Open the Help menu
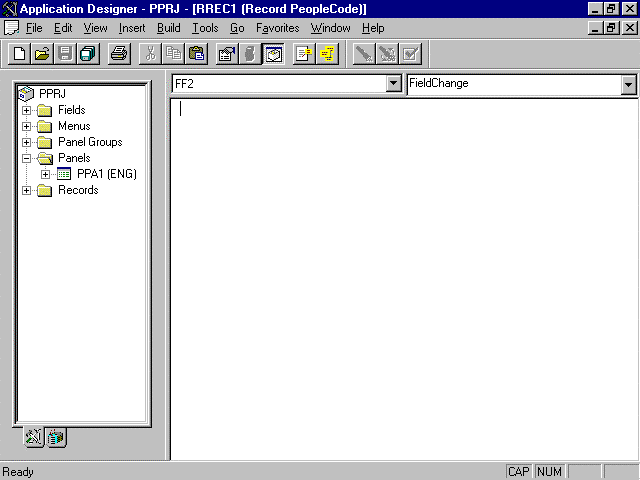 click(x=373, y=28)
